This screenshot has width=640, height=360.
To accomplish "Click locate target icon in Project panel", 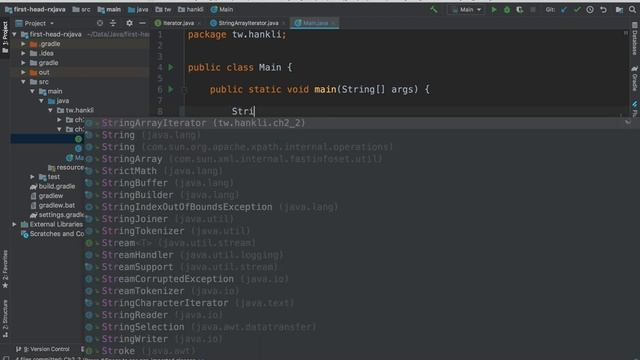I will [x=100, y=23].
